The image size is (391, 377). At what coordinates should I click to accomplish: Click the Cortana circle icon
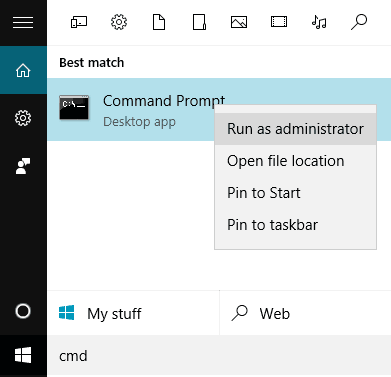[23, 311]
